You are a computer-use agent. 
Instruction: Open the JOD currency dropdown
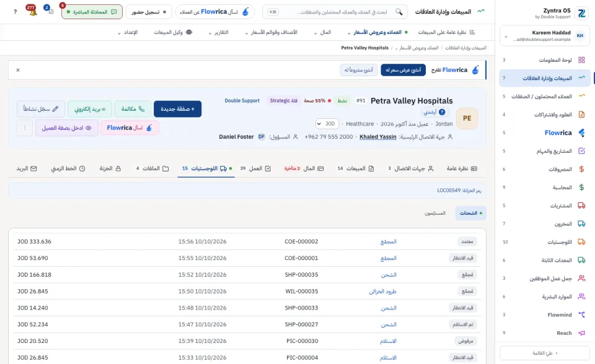(x=327, y=124)
